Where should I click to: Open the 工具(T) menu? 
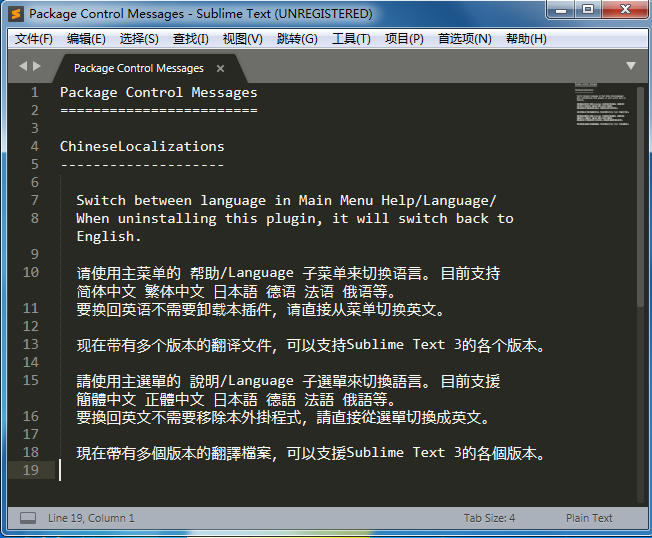[351, 39]
